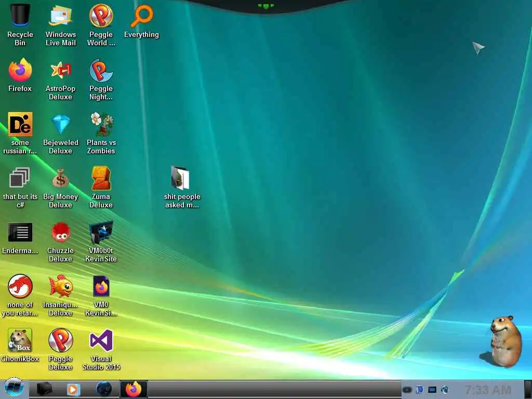Click the taskbar clock showing 7:33 AM
The width and height of the screenshot is (532, 399).
pyautogui.click(x=487, y=390)
